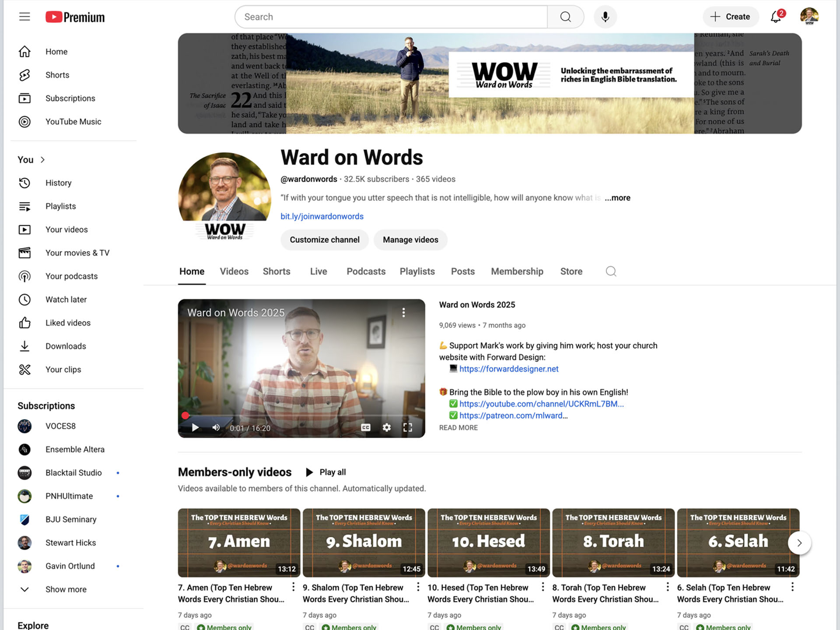The height and width of the screenshot is (630, 840).
Task: Show next members-only videos with arrow
Action: (x=799, y=543)
